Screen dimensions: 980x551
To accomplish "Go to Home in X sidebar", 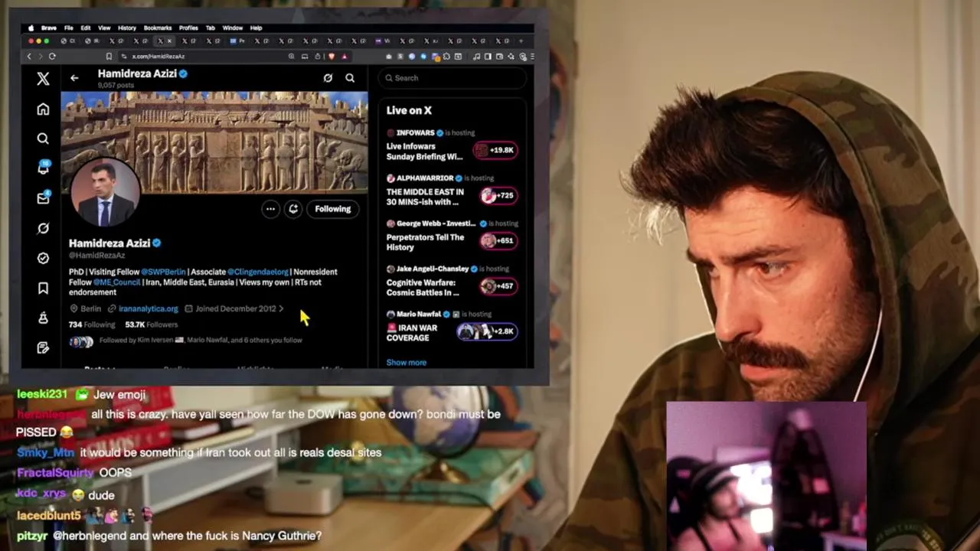I will pyautogui.click(x=43, y=109).
